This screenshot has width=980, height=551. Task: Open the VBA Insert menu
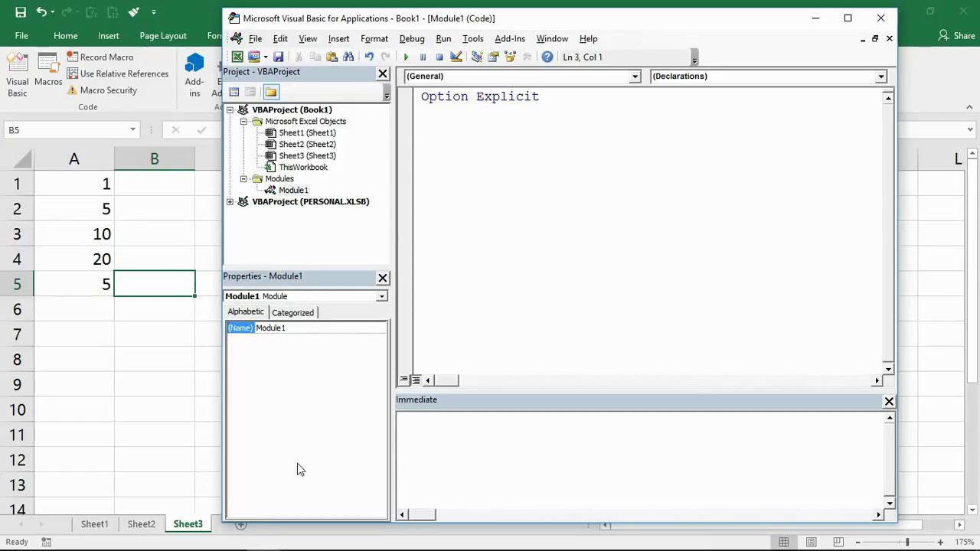coord(338,38)
